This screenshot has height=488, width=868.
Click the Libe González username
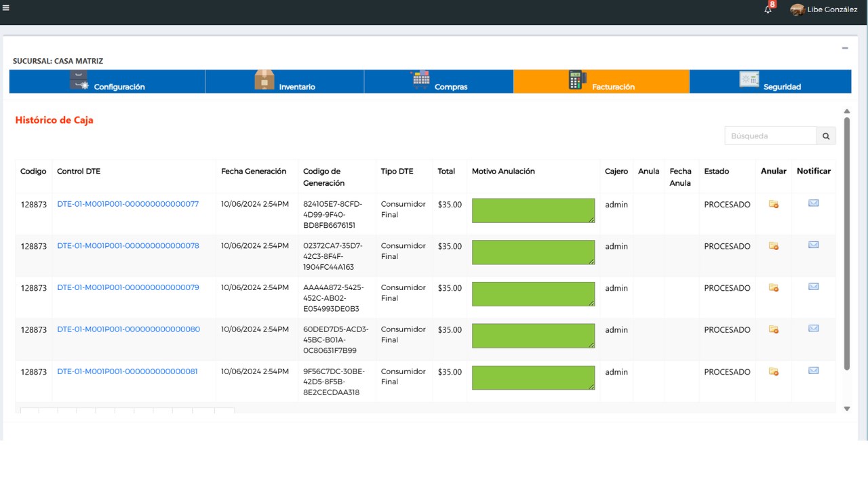[x=832, y=9]
